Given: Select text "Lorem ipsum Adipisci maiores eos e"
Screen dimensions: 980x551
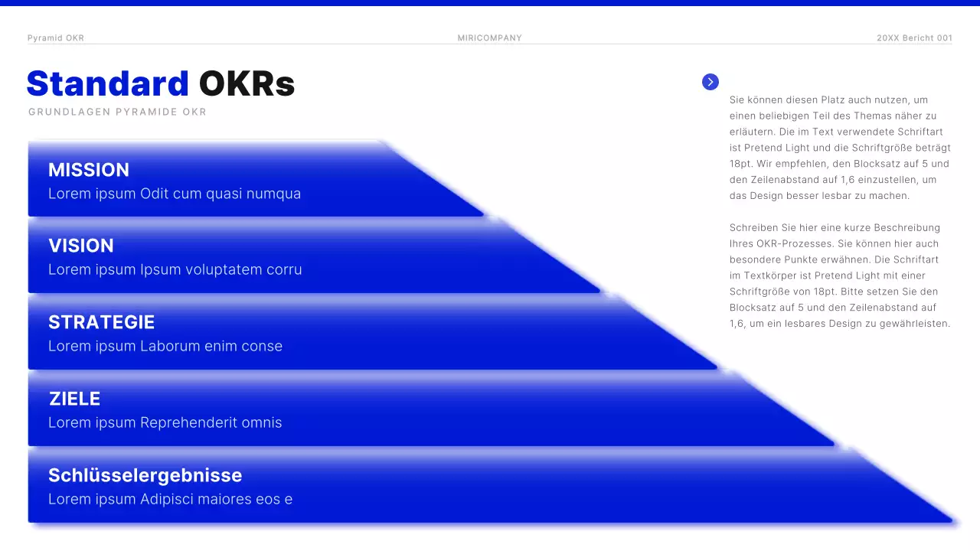Looking at the screenshot, I should click(x=171, y=500).
